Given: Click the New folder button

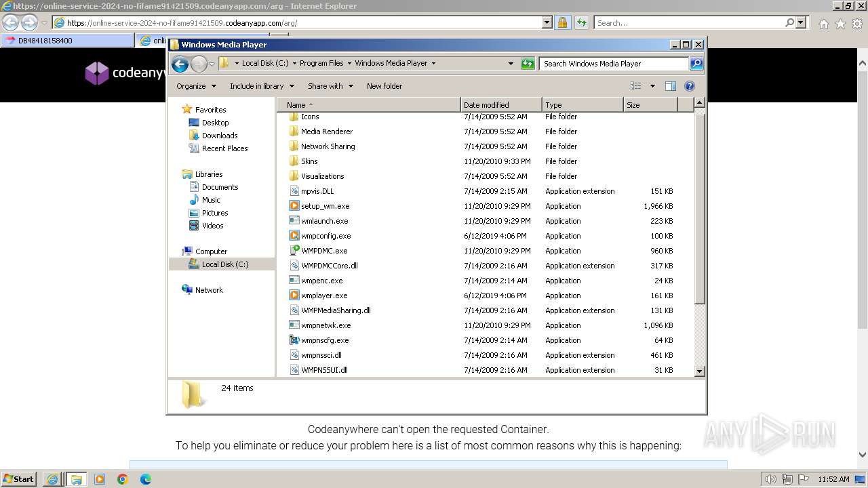Looking at the screenshot, I should tap(384, 86).
